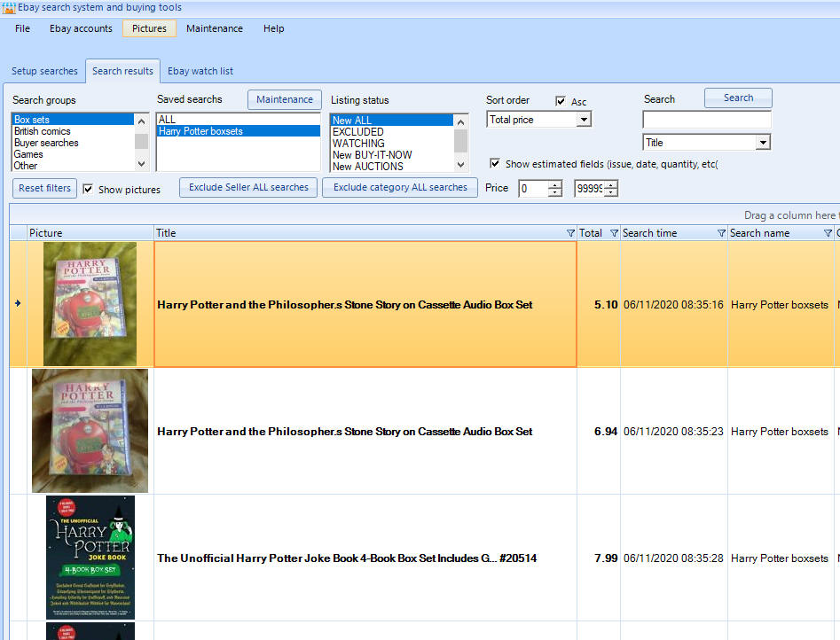
Task: Select New BUY-IT-NOW listing status
Action: [391, 155]
